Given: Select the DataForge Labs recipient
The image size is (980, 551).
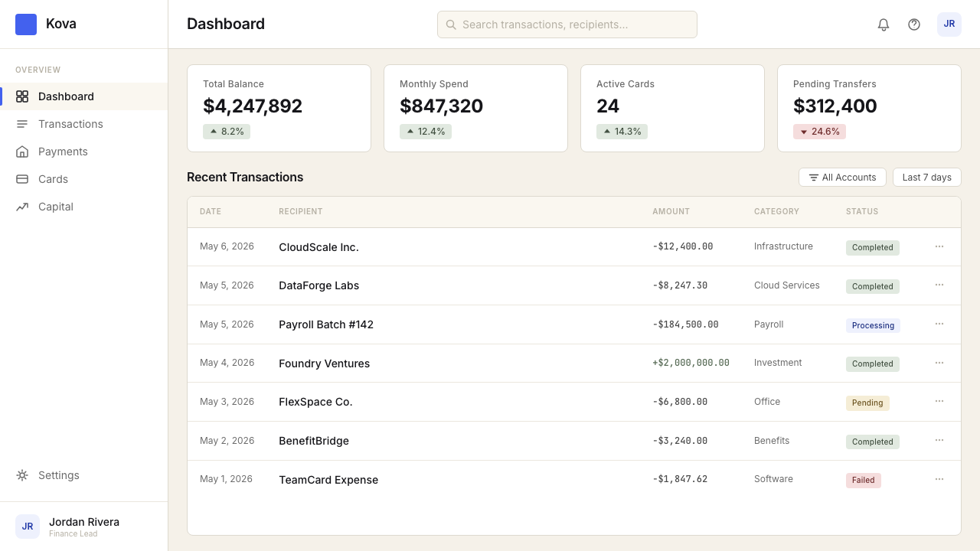Looking at the screenshot, I should click(318, 285).
